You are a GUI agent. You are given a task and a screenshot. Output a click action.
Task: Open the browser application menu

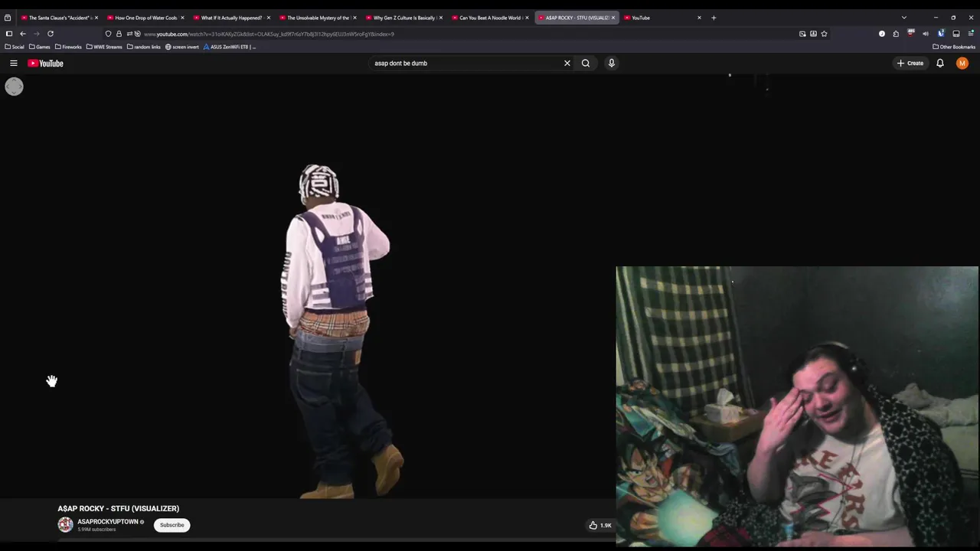tap(971, 34)
